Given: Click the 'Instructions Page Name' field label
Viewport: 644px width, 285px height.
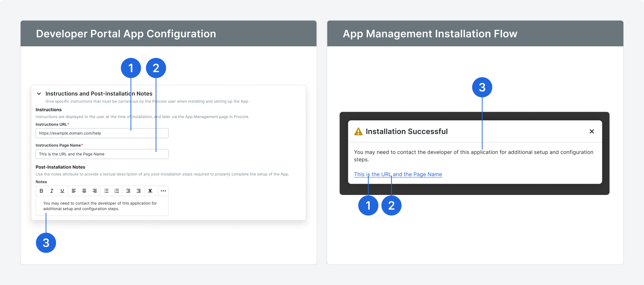Looking at the screenshot, I should (58, 145).
